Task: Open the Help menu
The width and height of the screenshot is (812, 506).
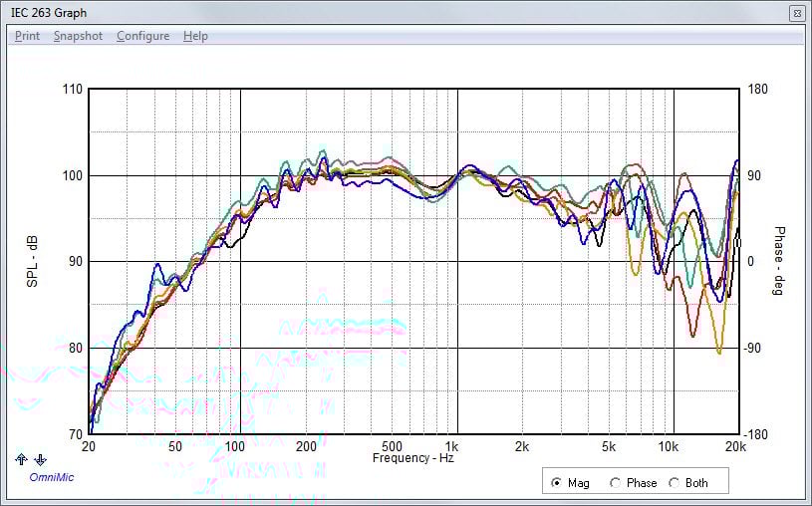Action: pos(195,36)
